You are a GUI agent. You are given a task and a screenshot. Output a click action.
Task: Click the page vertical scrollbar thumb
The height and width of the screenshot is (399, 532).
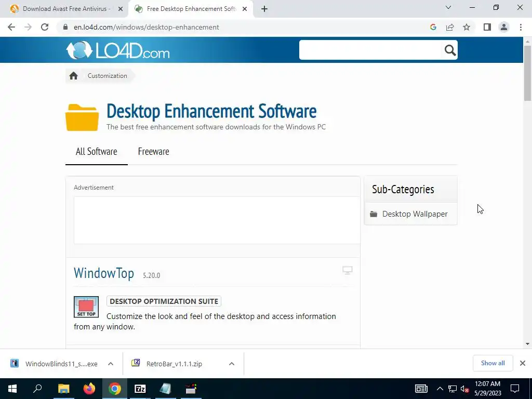click(527, 73)
